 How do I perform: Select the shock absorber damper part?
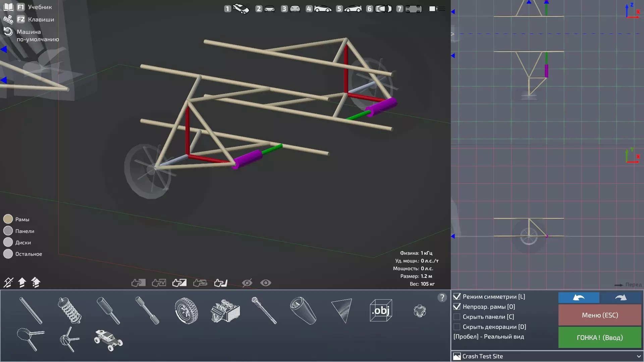coord(108,310)
